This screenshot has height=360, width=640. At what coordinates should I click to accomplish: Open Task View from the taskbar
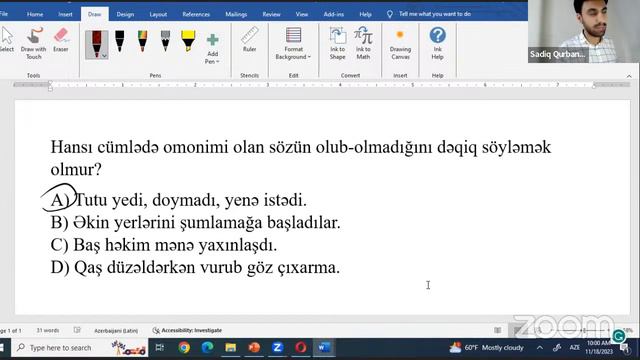(x=160, y=348)
